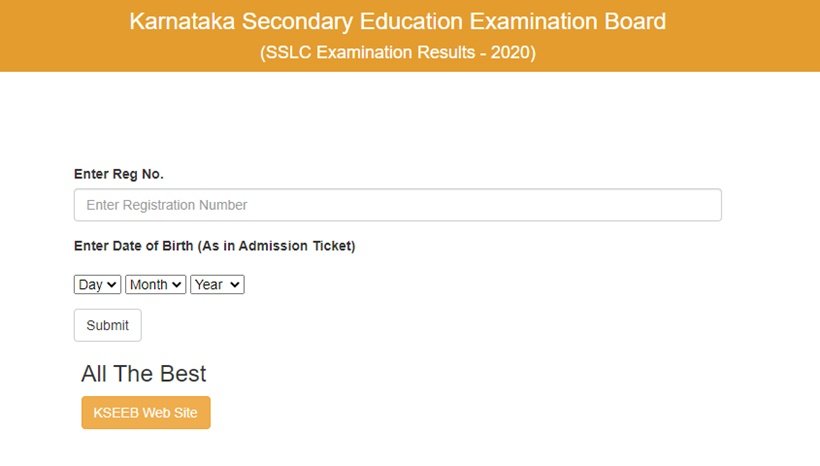Open the Year dropdown selector
Screen dimensions: 820x466
click(216, 285)
